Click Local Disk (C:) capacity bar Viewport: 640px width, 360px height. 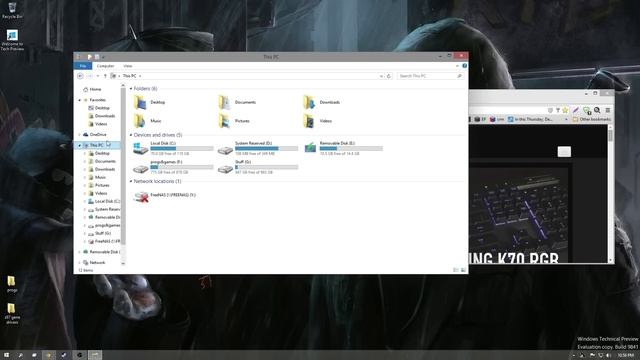[x=182, y=149]
